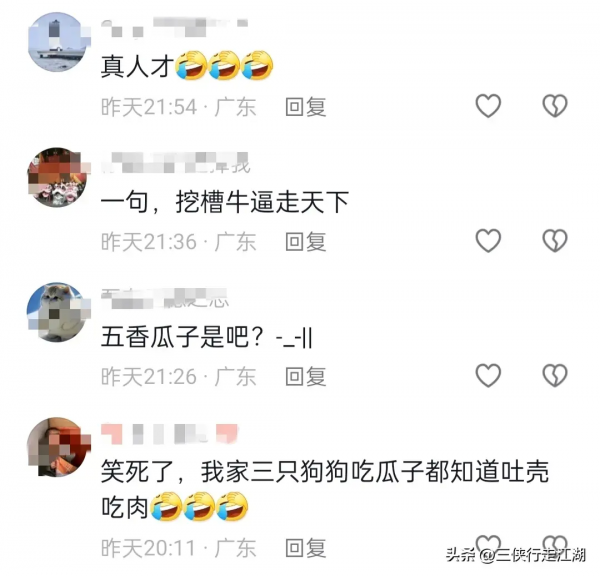View the avatar of the 笑死了 commenter

point(57,447)
